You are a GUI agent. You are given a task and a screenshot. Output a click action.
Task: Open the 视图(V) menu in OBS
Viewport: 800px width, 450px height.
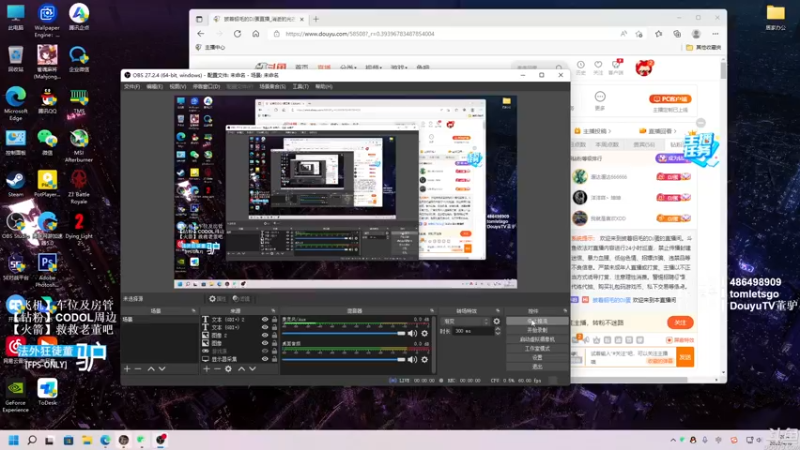[178, 87]
